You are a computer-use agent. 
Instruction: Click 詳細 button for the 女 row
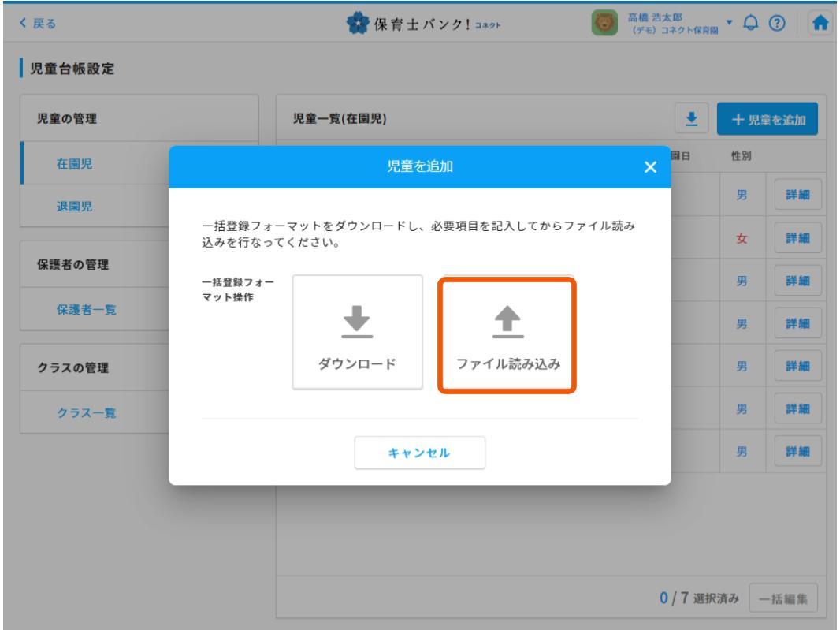pyautogui.click(x=798, y=237)
